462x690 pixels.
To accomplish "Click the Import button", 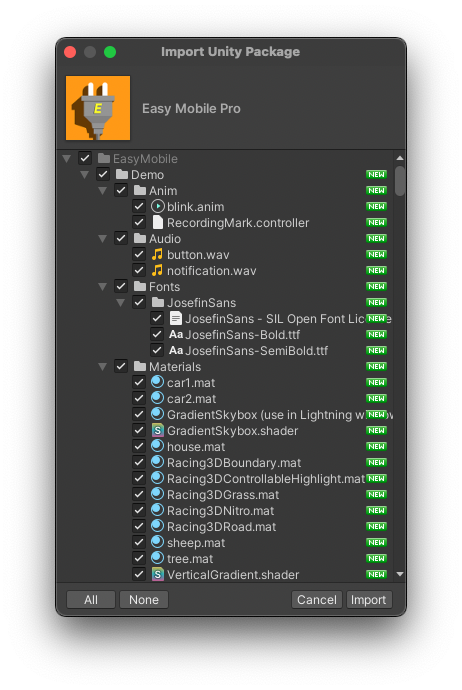I will [x=369, y=599].
